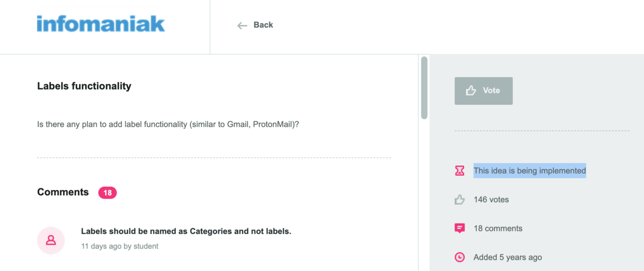Click the 18 comments text in sidebar
Viewport: 644px width, 271px height.
498,228
